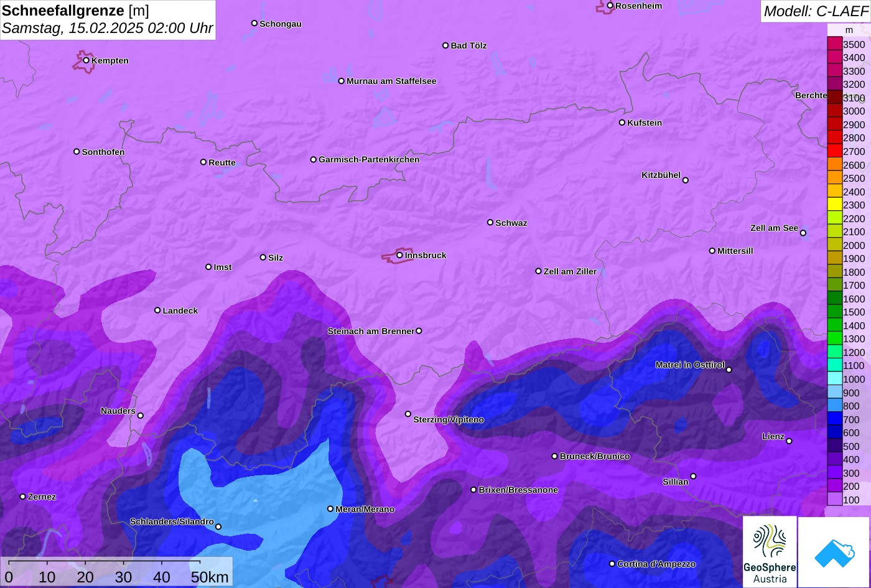Click the Kempten city marker dot
871x588 pixels.
pos(86,60)
